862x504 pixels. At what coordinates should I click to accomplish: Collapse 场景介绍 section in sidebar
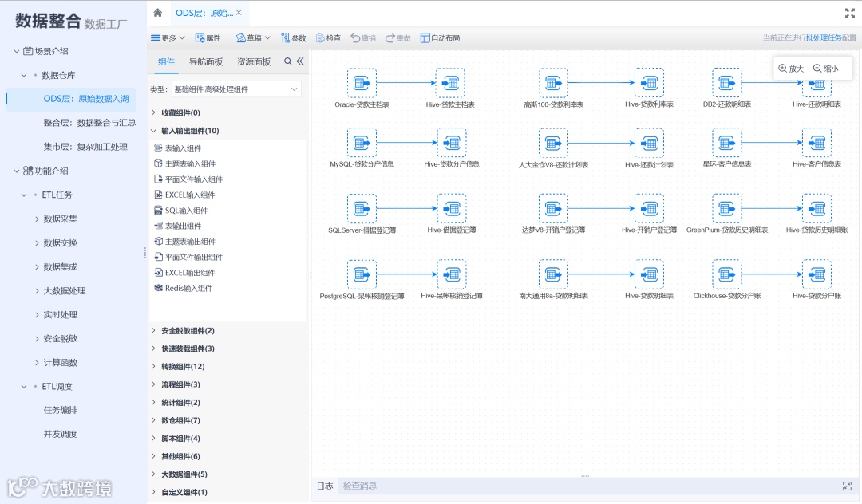pyautogui.click(x=17, y=51)
